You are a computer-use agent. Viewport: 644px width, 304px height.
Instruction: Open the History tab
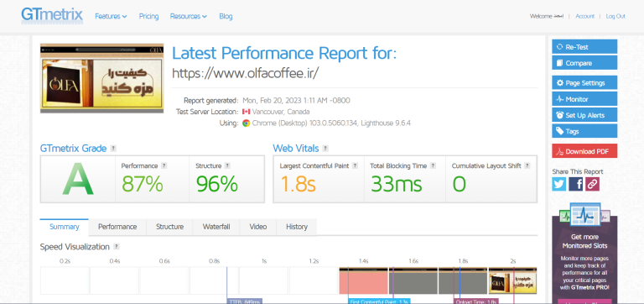point(297,227)
